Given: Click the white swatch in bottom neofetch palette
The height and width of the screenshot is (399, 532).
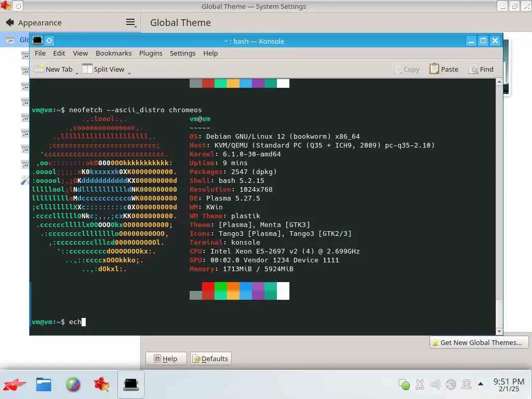Looking at the screenshot, I should coord(283,291).
